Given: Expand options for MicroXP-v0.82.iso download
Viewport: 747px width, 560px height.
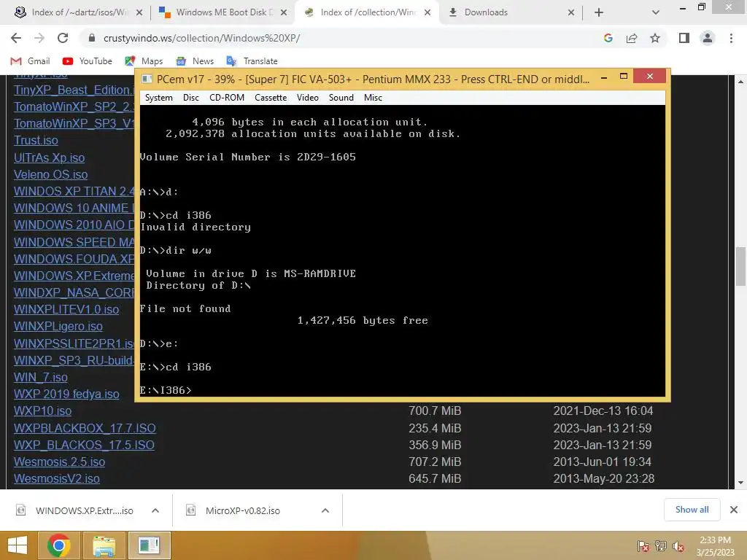Looking at the screenshot, I should tap(325, 510).
